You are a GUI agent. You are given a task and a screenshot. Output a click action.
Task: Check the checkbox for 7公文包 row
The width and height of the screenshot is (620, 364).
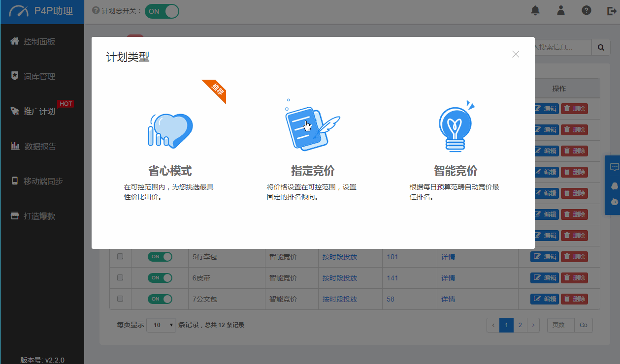(x=120, y=299)
